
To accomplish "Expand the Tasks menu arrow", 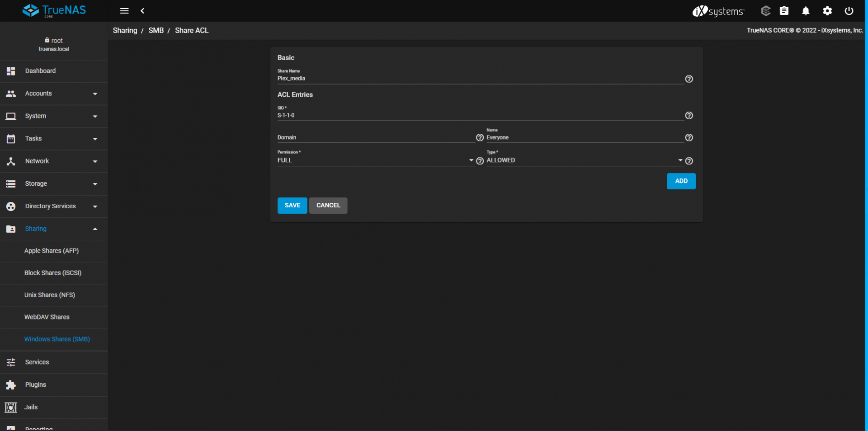I will point(95,139).
